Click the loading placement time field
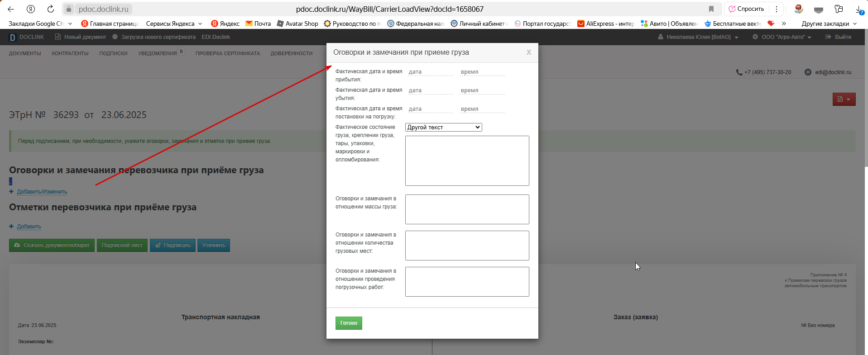Image resolution: width=868 pixels, height=355 pixels. [x=482, y=109]
